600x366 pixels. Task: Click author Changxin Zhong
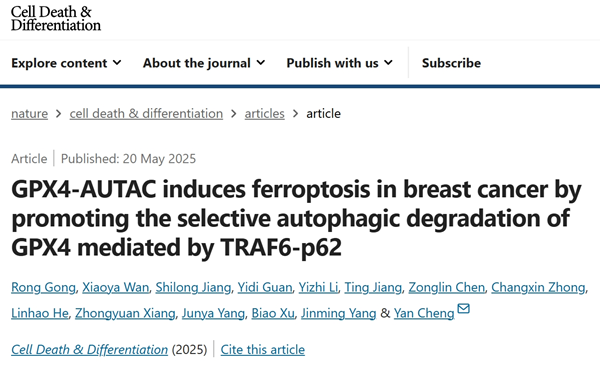[538, 287]
